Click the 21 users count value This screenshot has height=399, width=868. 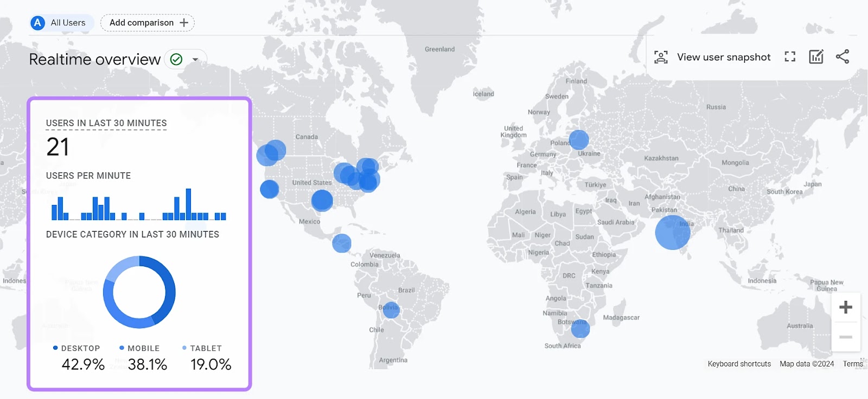[x=58, y=147]
